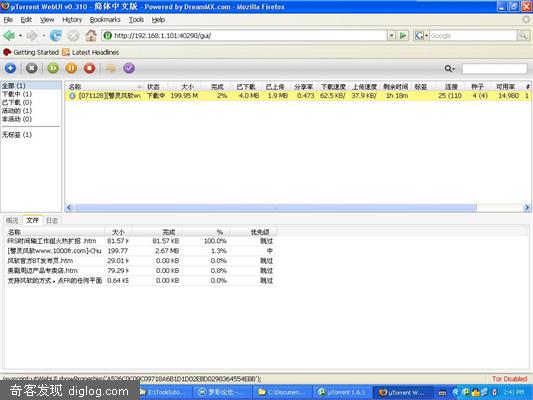Click the gray Remove torrent icon
Image resolution: width=533 pixels, height=400 pixels.
32,68
